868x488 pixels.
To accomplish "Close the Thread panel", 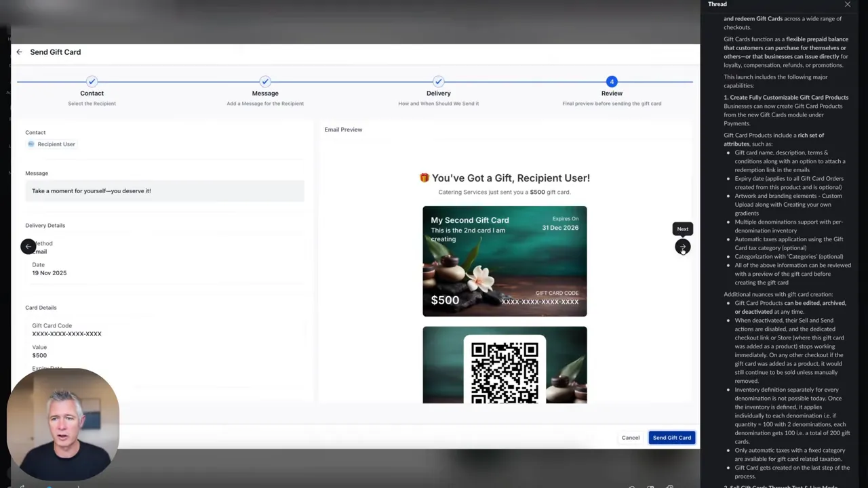I will (848, 4).
